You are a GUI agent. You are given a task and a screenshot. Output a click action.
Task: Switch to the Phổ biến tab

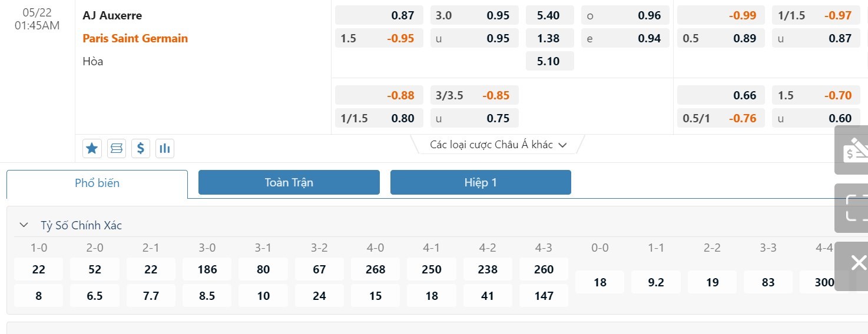pyautogui.click(x=97, y=183)
